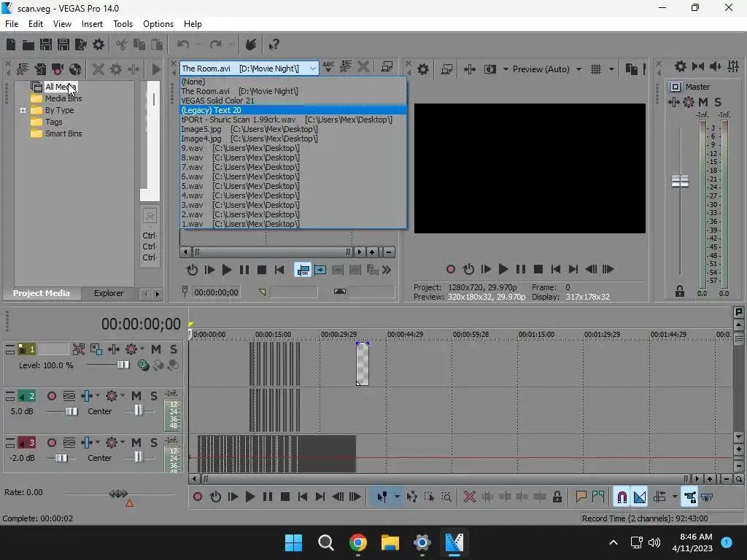Open the Insert menu

click(x=92, y=24)
